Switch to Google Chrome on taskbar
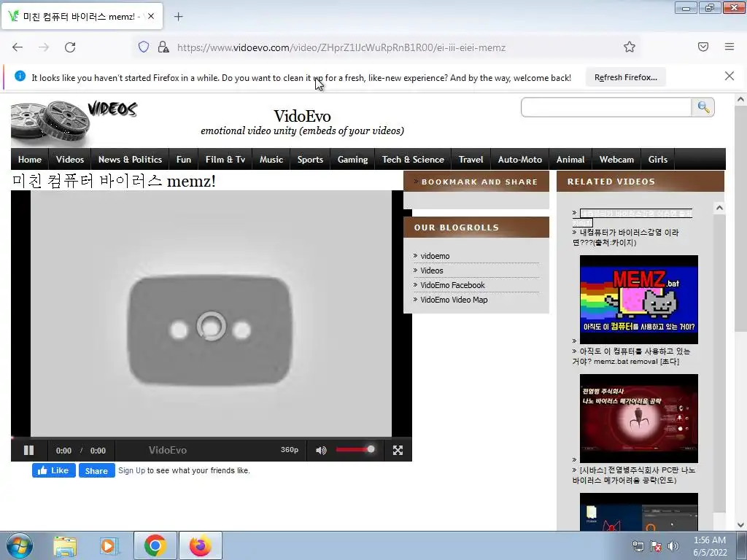 pyautogui.click(x=155, y=545)
